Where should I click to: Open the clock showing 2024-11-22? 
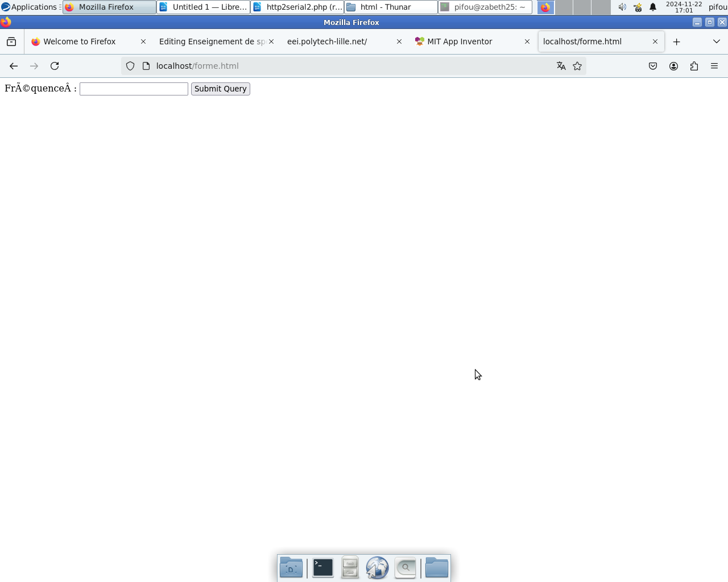pyautogui.click(x=684, y=7)
